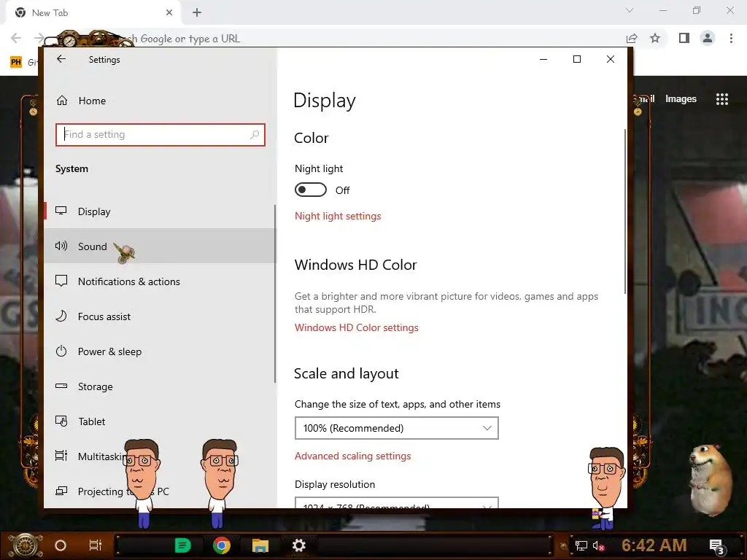
Task: Open the PH bookmark in bookmarks bar
Action: [x=16, y=62]
